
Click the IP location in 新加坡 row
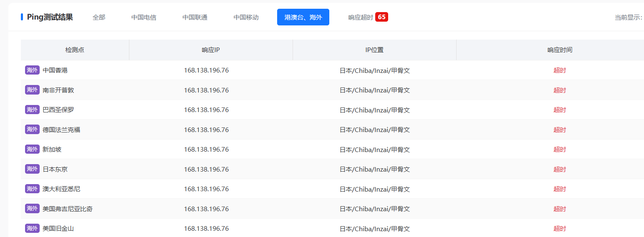375,150
